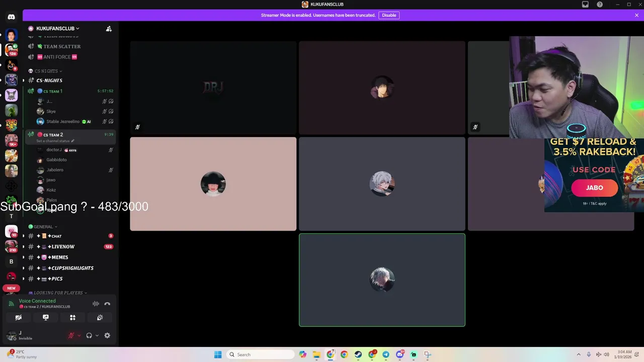
Task: Join the ANTI FORCE voice channel
Action: coord(70,57)
